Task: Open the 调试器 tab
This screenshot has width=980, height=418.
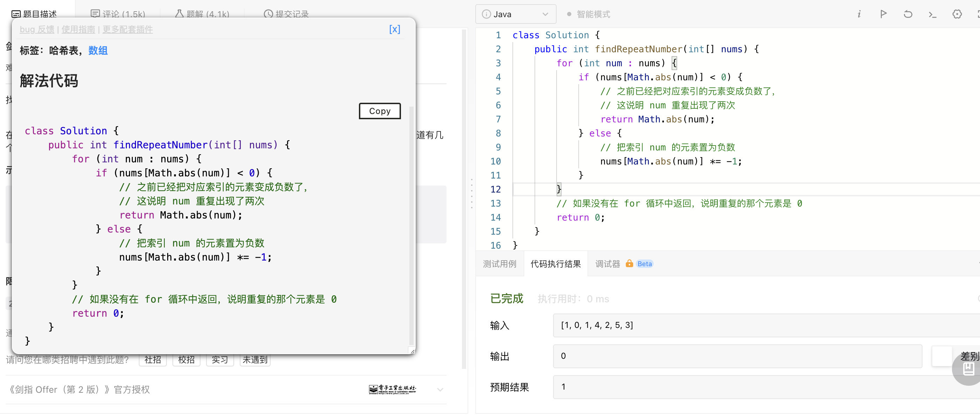Action: (x=607, y=264)
